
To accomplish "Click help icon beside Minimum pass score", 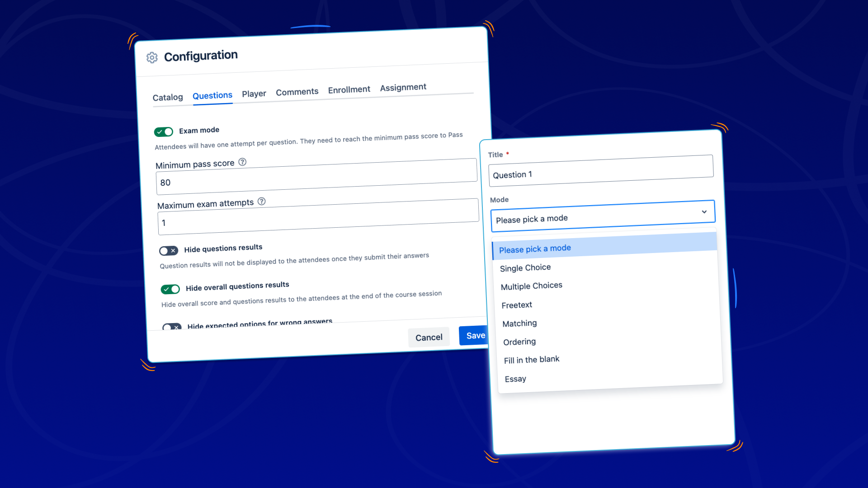I will (x=242, y=162).
